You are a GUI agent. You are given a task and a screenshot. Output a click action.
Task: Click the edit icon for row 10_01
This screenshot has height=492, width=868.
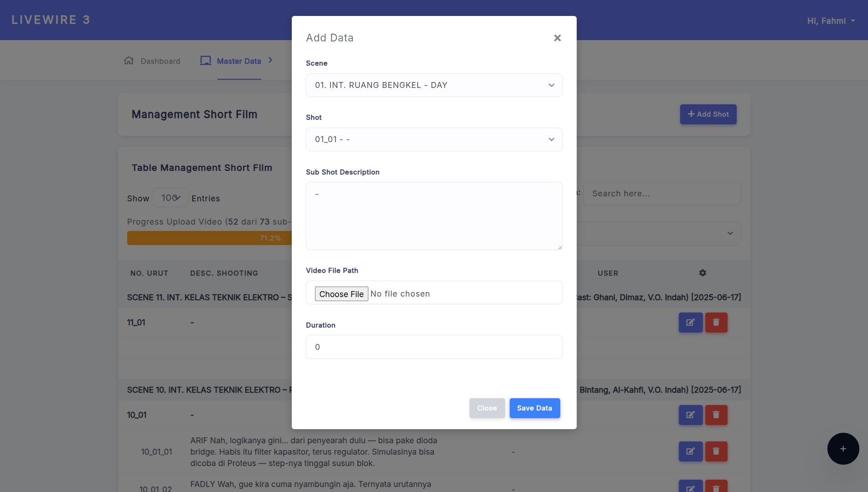(690, 415)
